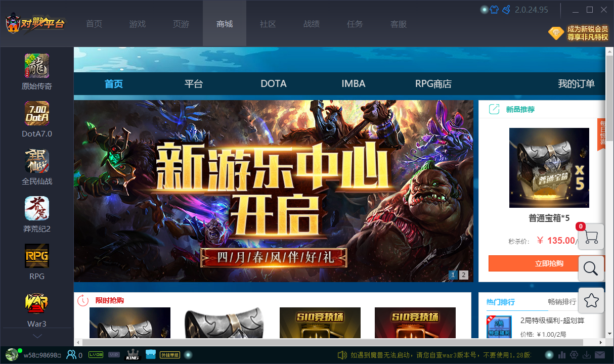Click the KING crown badge

click(133, 355)
